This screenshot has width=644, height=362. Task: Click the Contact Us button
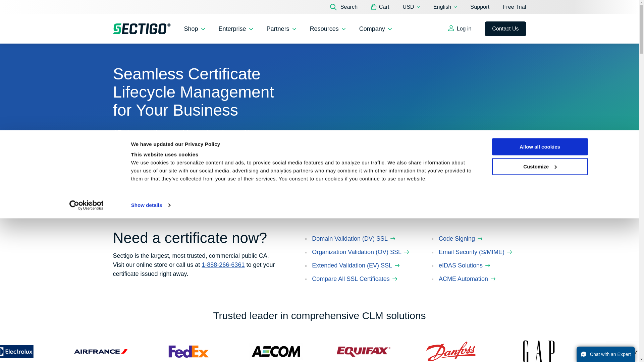[x=505, y=29]
